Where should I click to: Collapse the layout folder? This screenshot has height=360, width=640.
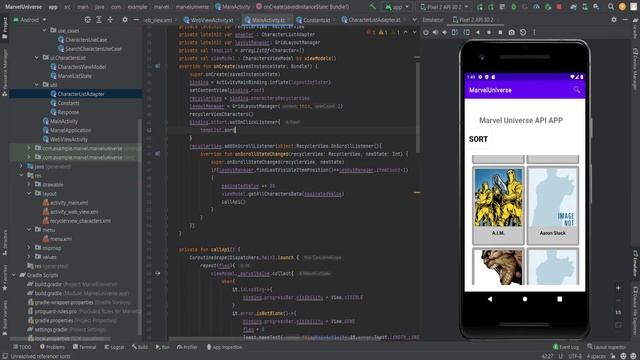[x=29, y=193]
